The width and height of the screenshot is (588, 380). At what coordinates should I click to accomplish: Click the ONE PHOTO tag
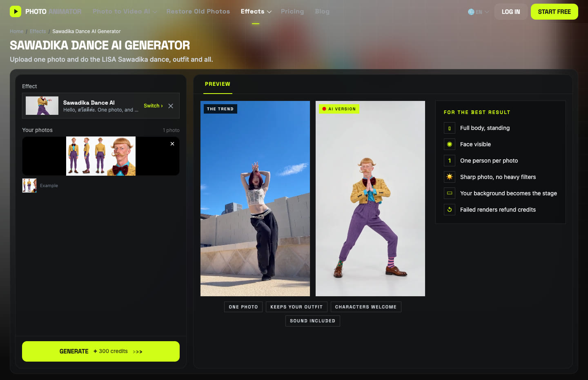point(243,307)
